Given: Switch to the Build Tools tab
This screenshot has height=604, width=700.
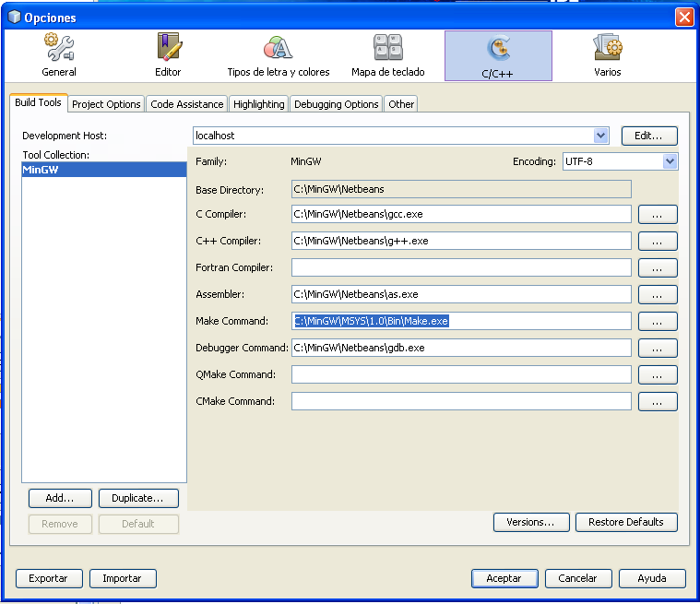Looking at the screenshot, I should pyautogui.click(x=39, y=102).
